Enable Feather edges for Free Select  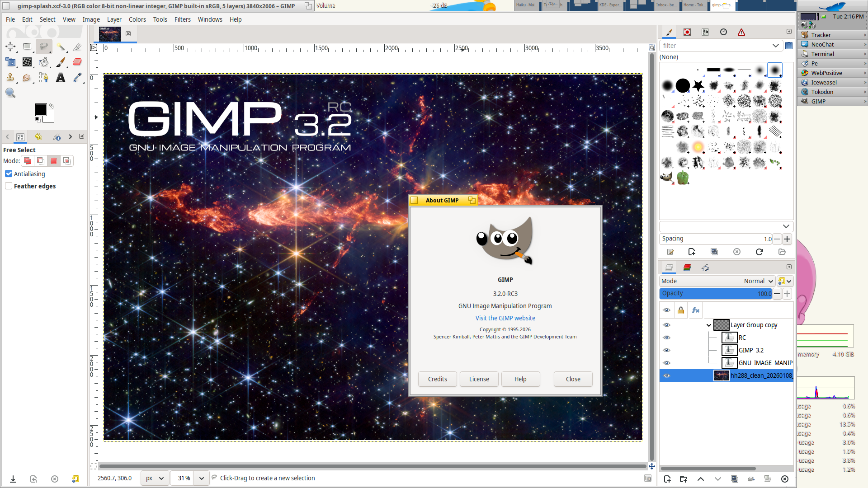(9, 186)
